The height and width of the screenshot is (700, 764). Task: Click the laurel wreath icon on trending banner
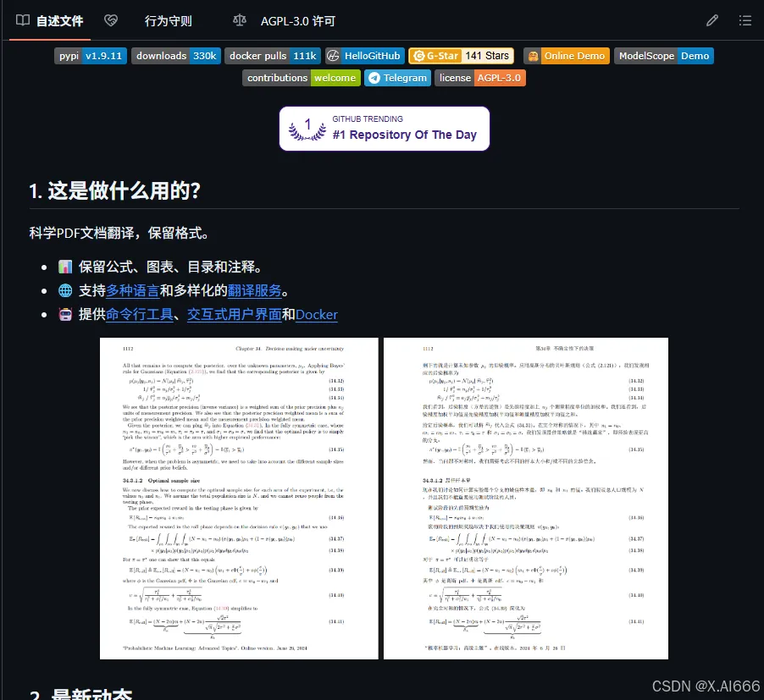(x=307, y=129)
